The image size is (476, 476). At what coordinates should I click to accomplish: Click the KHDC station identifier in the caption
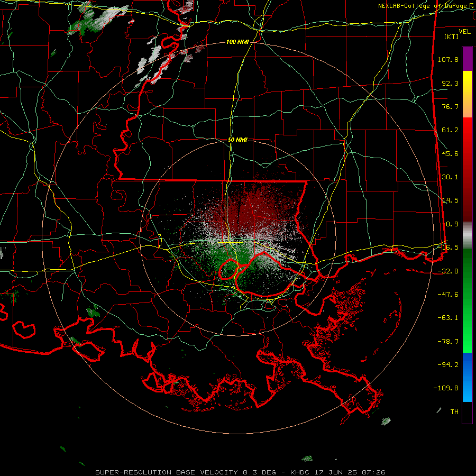(x=300, y=472)
